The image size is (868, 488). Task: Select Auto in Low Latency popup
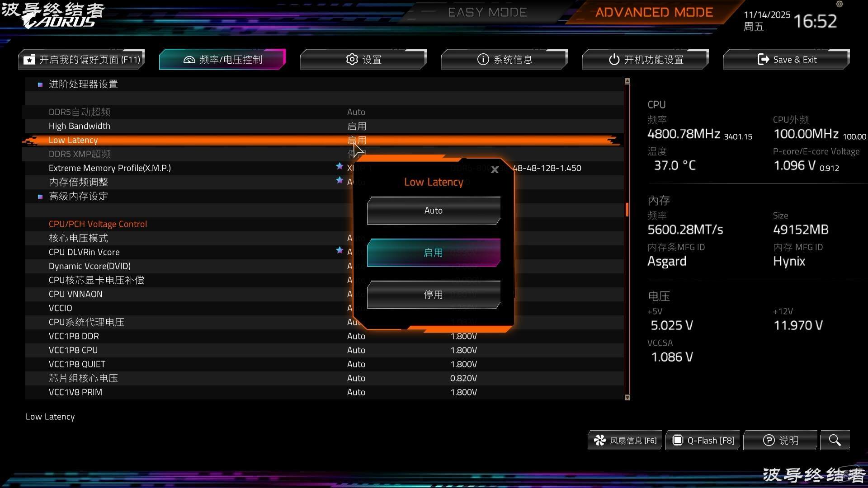click(x=433, y=211)
